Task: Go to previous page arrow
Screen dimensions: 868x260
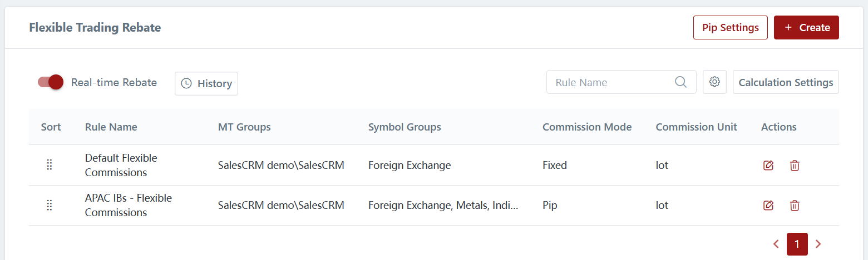Action: click(x=776, y=244)
